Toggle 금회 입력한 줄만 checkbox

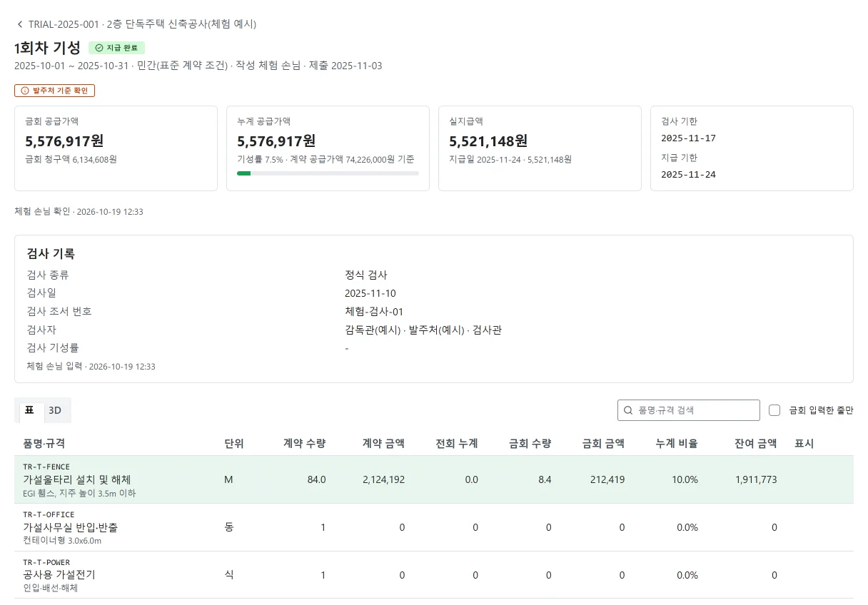[774, 410]
